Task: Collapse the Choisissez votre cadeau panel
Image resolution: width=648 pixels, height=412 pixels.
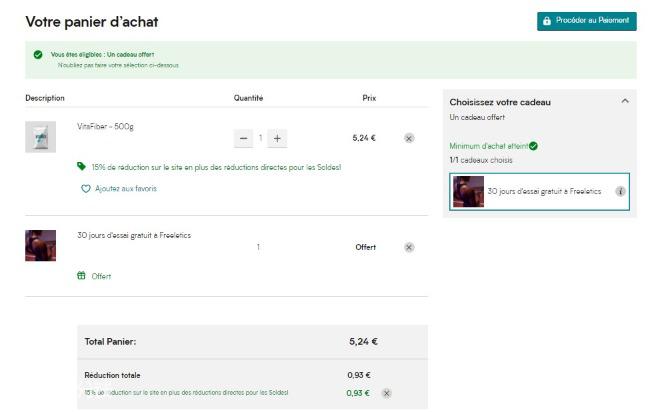Action: [625, 101]
